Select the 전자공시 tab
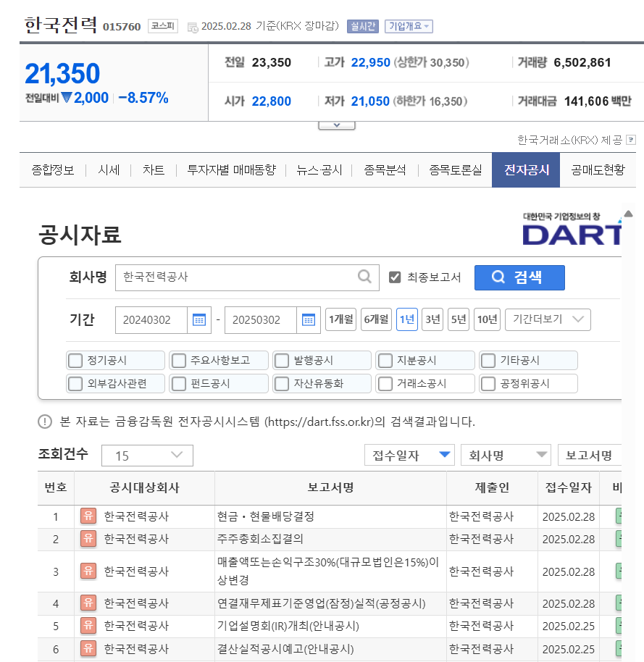 click(x=526, y=169)
